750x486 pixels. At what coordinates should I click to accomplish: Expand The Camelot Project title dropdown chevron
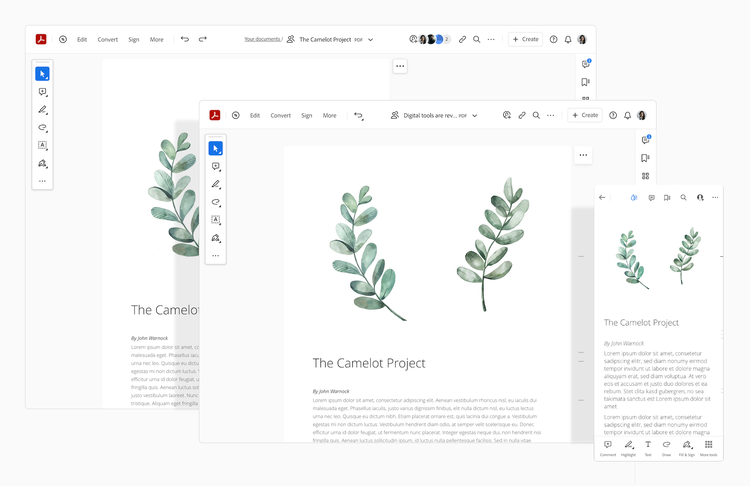coord(371,40)
